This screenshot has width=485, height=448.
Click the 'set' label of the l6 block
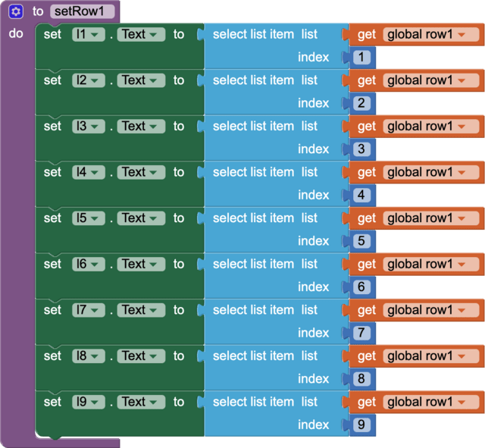point(52,264)
